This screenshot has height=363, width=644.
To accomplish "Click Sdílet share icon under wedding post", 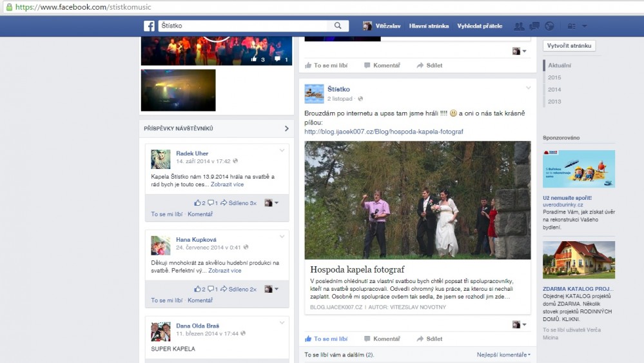I will [429, 338].
